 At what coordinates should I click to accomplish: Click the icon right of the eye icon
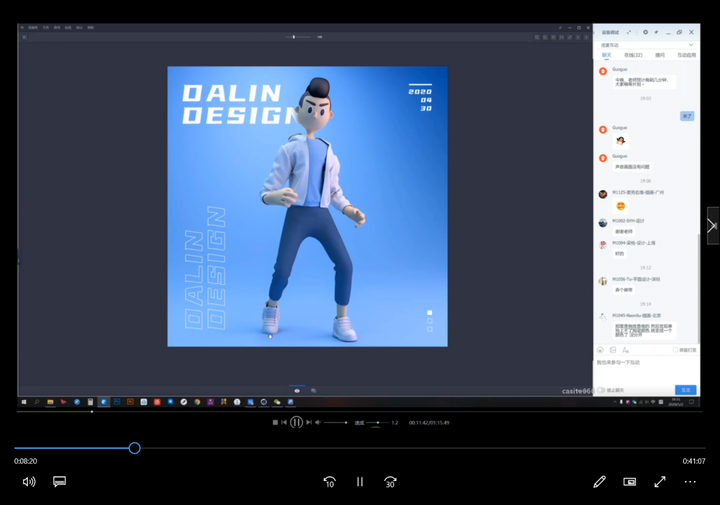314,391
